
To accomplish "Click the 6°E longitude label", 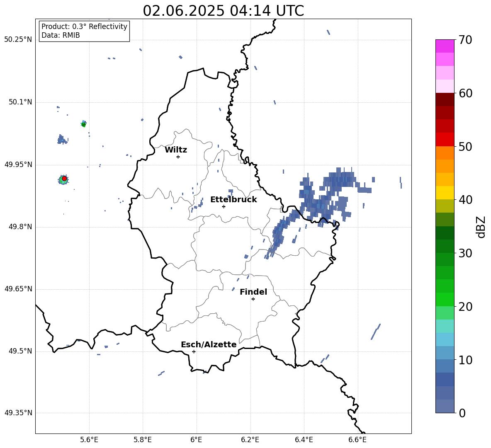I will pos(196,440).
